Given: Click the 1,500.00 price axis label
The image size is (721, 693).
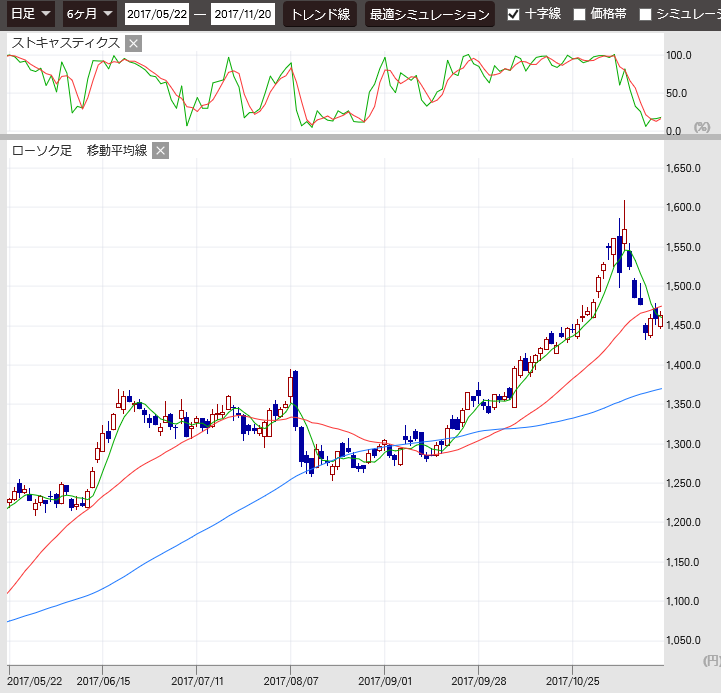Looking at the screenshot, I should pos(686,287).
